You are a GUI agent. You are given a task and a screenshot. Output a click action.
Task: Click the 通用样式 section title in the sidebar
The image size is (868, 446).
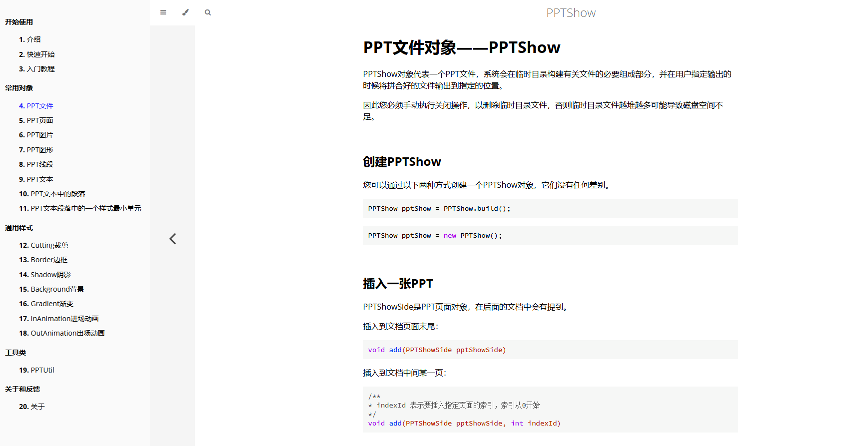click(x=19, y=228)
